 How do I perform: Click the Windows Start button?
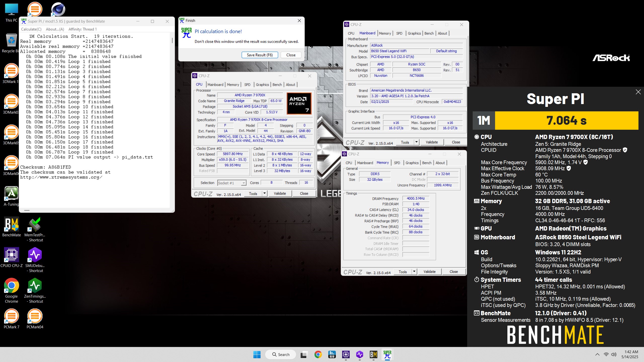257,354
